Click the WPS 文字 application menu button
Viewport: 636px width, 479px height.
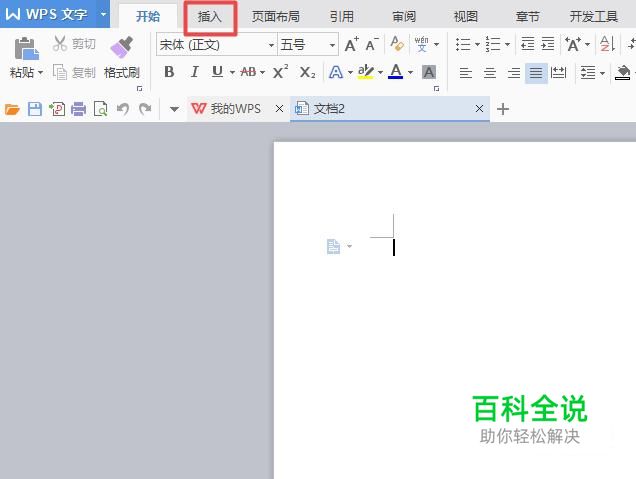(47, 14)
